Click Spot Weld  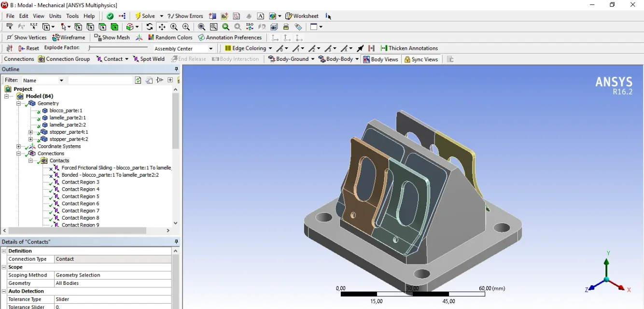click(149, 59)
